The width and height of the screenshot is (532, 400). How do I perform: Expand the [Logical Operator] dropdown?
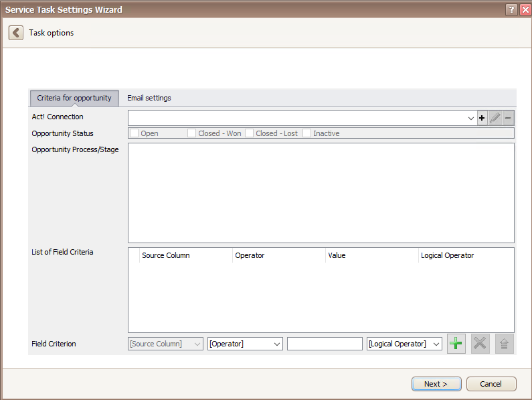pos(404,344)
